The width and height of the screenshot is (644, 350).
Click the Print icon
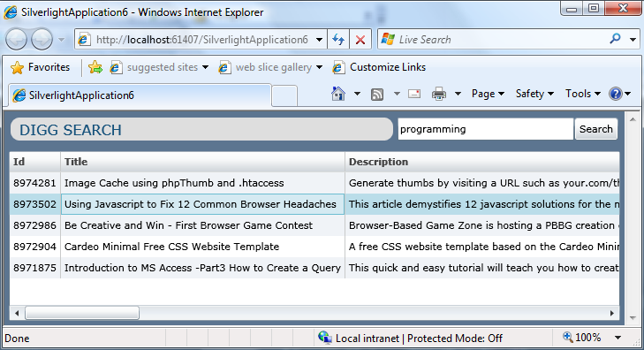click(439, 94)
